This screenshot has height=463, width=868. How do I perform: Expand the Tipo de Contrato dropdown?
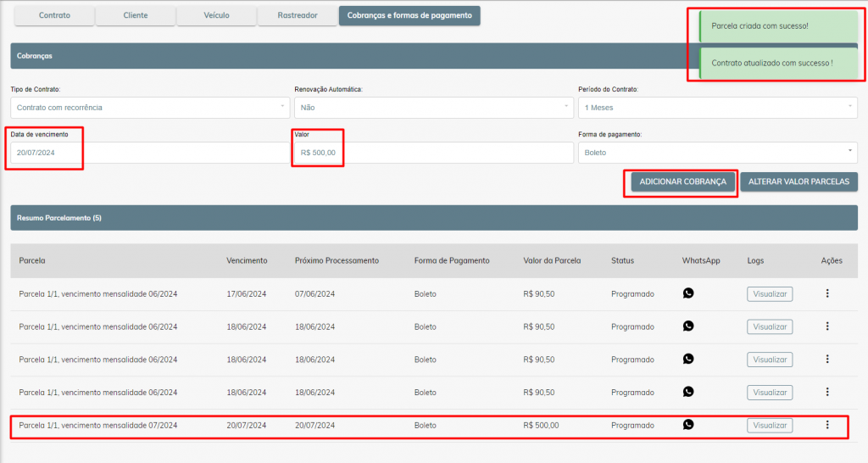(150, 108)
